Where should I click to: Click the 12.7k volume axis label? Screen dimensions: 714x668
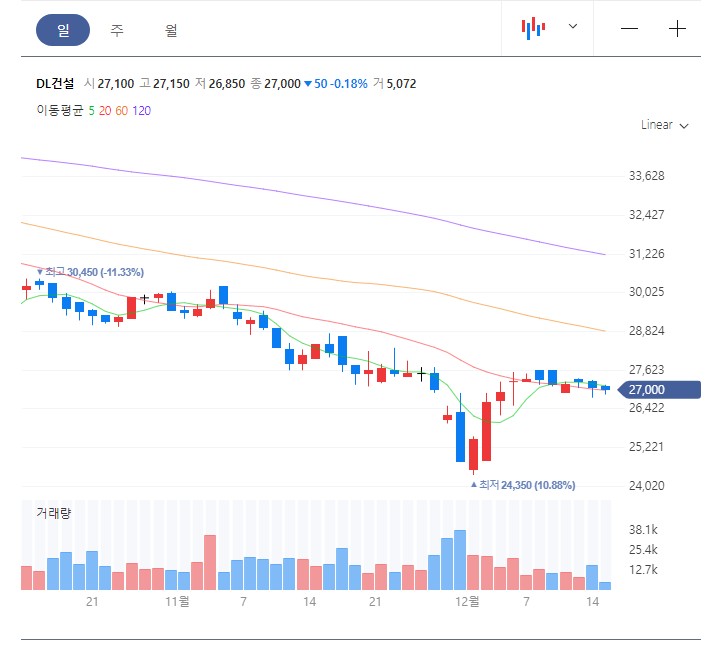643,570
